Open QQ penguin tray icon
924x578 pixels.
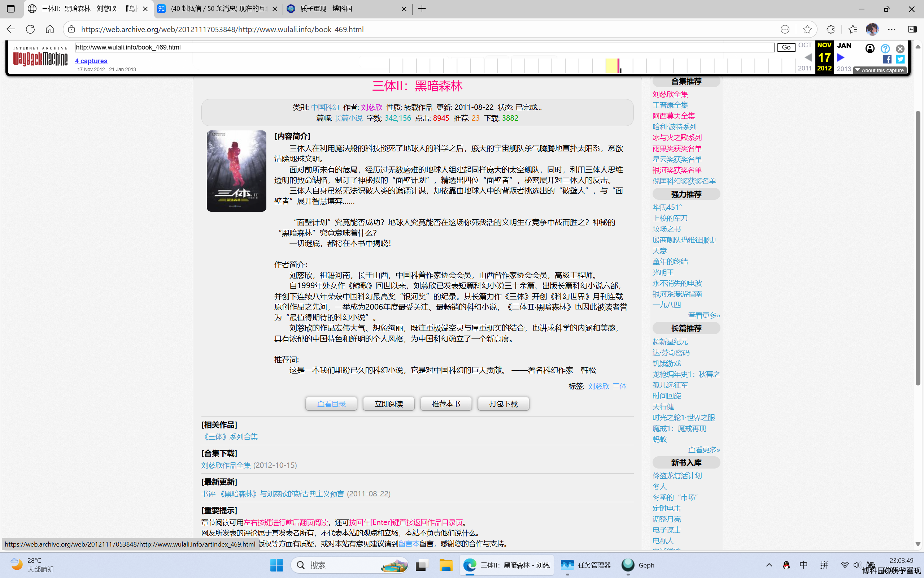(786, 565)
